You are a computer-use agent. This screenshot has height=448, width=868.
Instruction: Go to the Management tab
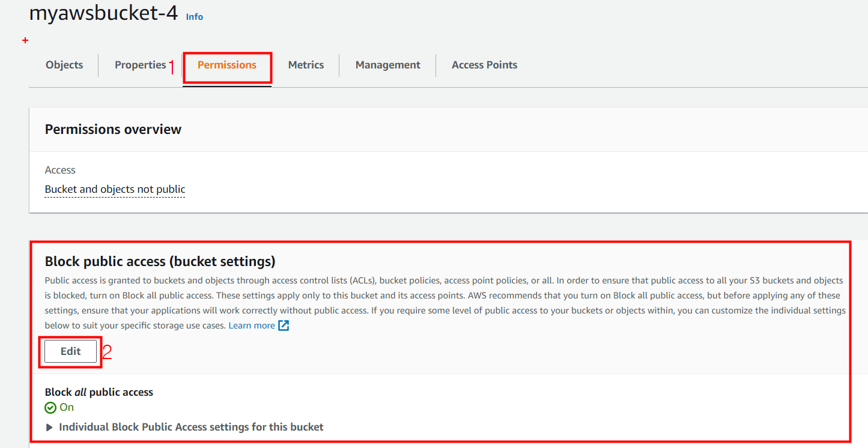[x=388, y=65]
